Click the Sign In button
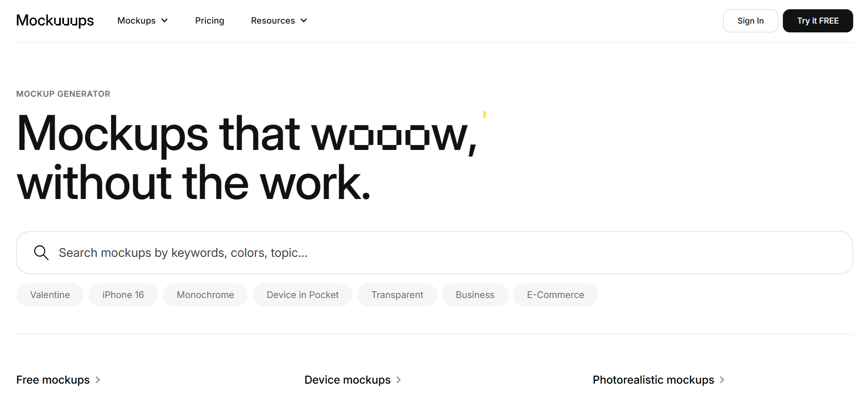Viewport: 868px width, 398px height. click(x=750, y=21)
